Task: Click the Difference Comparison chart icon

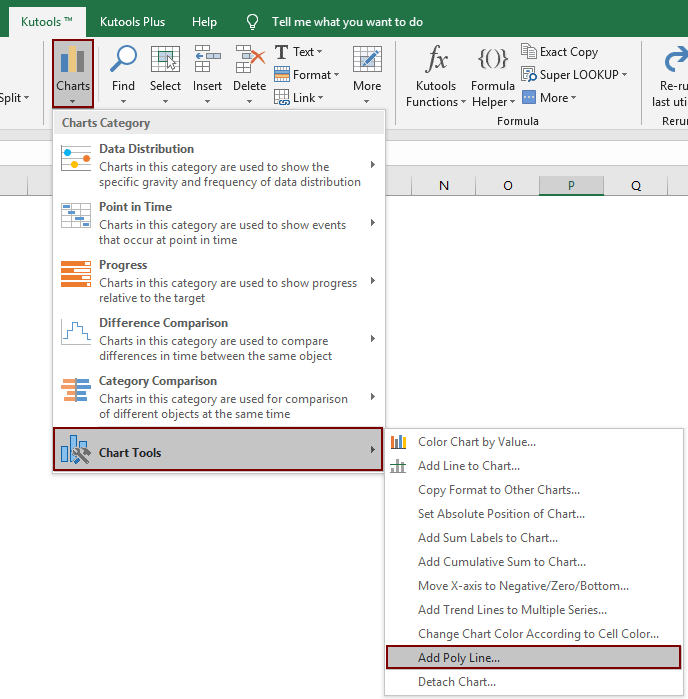Action: pyautogui.click(x=76, y=332)
